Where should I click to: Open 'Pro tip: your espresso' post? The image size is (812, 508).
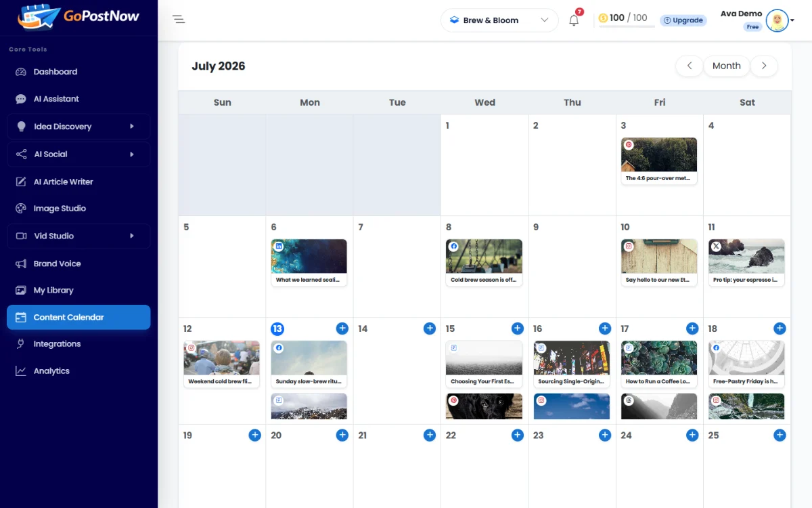click(x=746, y=263)
